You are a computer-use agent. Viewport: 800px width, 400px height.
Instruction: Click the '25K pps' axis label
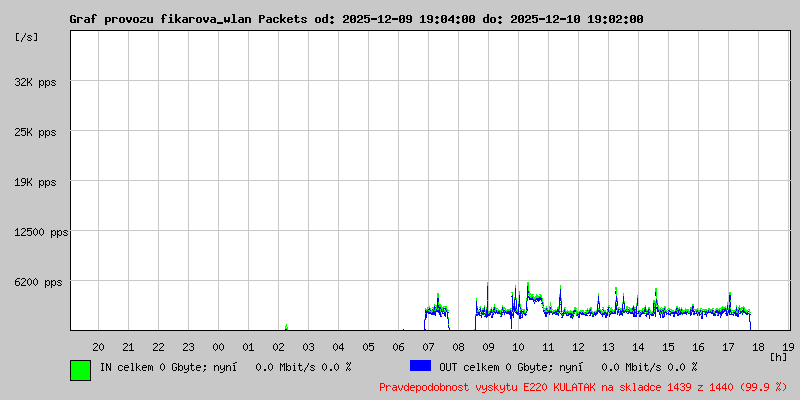click(35, 133)
